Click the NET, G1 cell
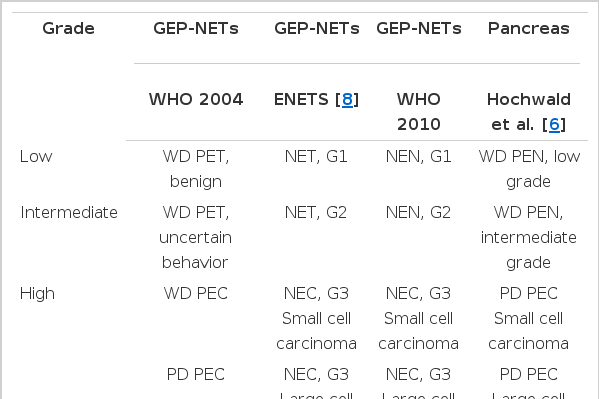 pos(316,157)
